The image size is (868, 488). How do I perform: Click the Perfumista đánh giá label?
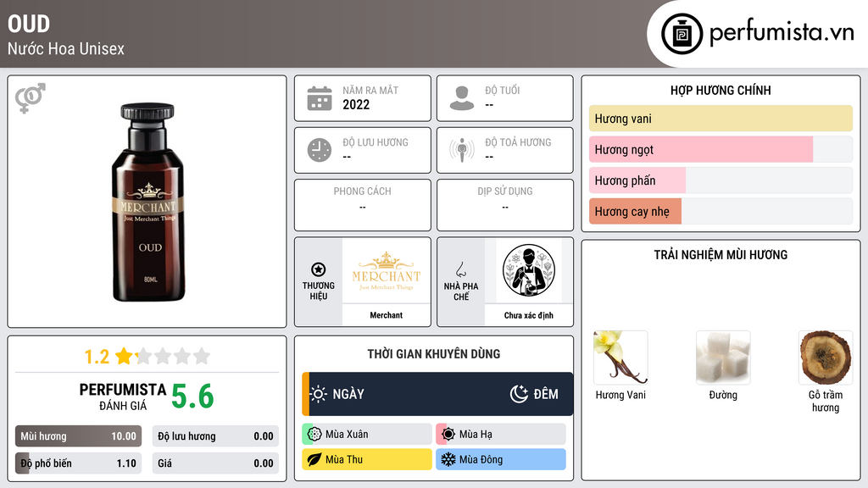pos(123,397)
